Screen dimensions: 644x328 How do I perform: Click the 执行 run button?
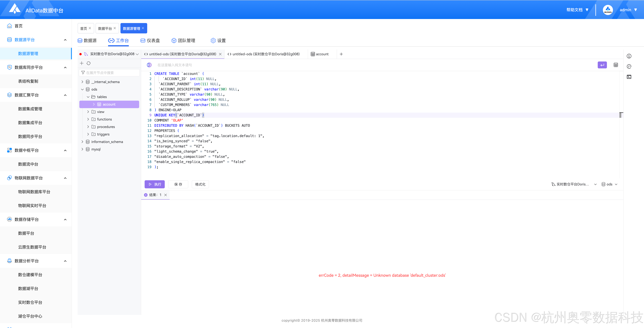[x=155, y=184]
